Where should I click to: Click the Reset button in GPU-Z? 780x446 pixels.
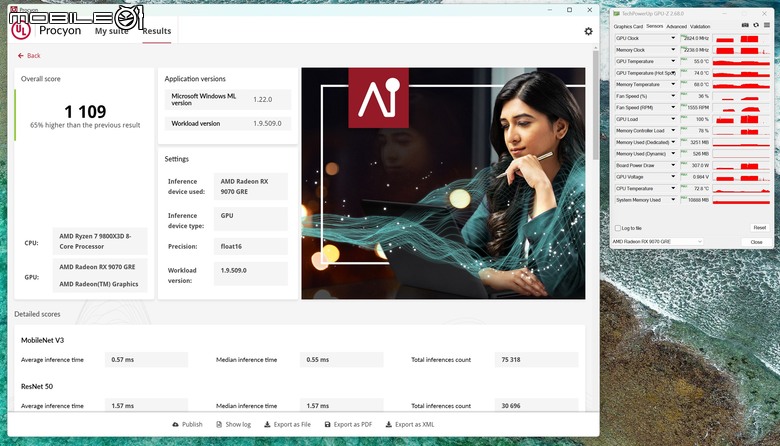coord(759,228)
